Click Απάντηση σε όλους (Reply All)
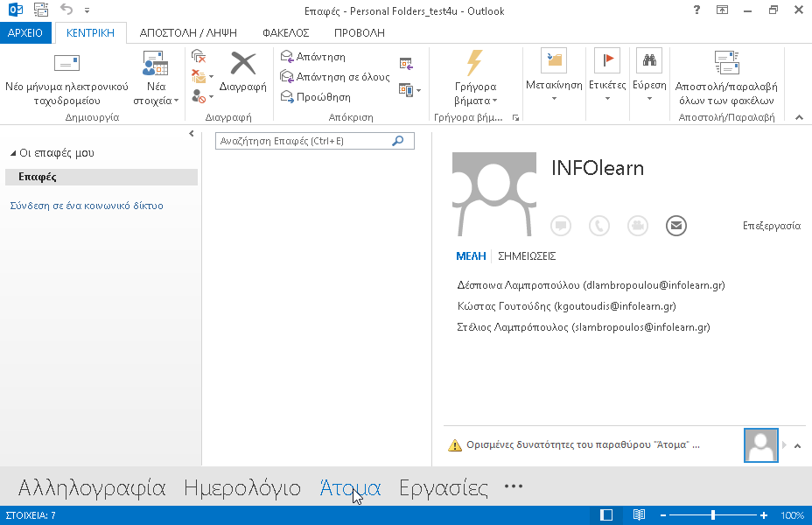 coord(334,77)
